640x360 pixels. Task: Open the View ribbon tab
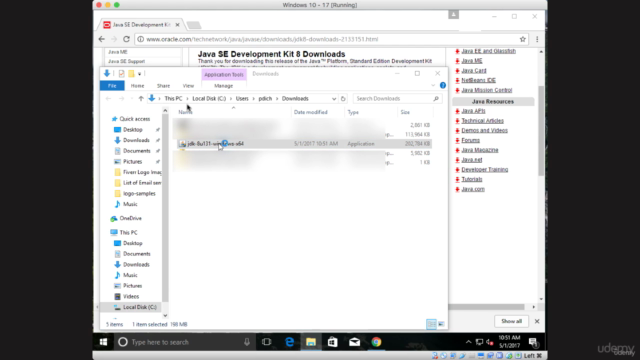coord(188,86)
